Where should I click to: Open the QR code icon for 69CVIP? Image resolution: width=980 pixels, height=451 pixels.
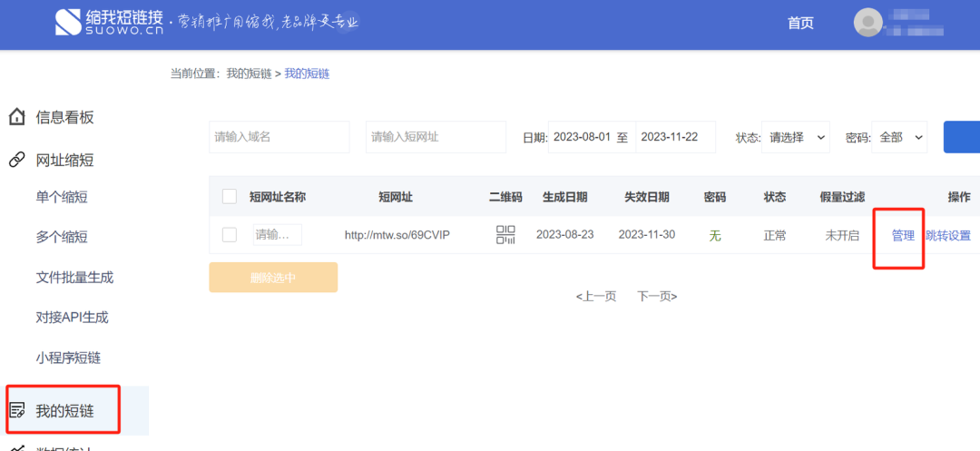(505, 235)
